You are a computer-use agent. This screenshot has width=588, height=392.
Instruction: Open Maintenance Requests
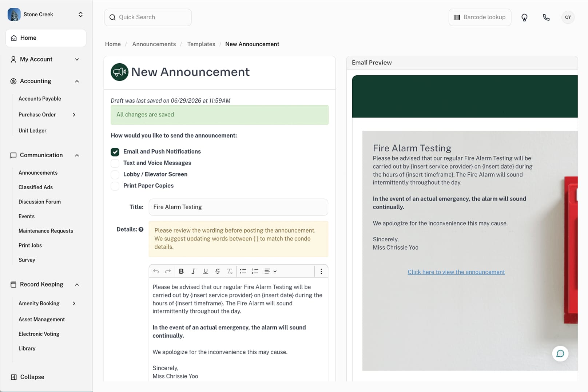(x=46, y=231)
